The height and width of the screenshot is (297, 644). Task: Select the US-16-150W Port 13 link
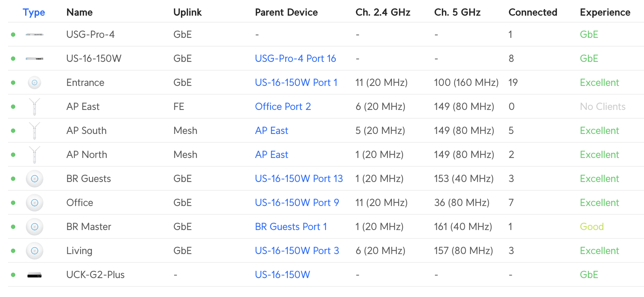click(x=299, y=178)
